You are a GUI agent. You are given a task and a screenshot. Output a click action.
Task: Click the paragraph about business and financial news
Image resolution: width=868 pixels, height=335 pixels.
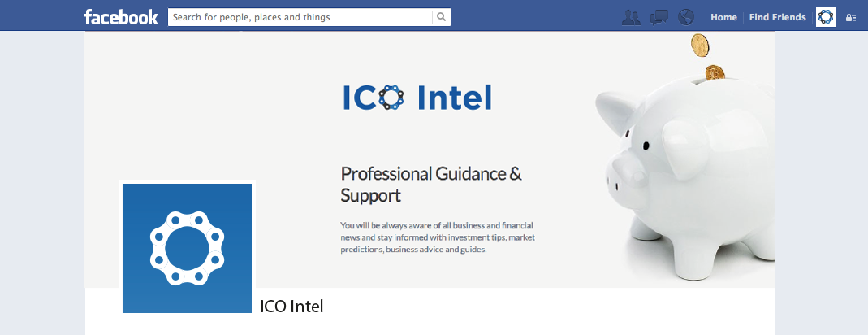438,237
